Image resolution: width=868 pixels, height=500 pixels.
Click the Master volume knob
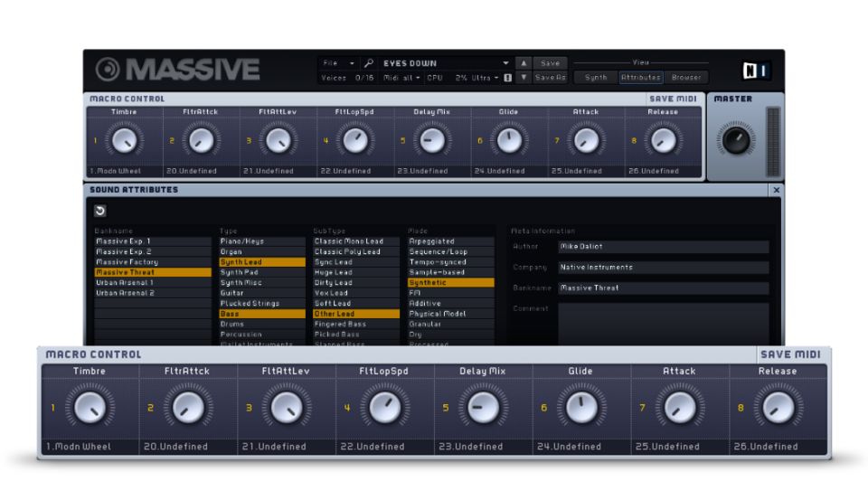click(x=736, y=138)
